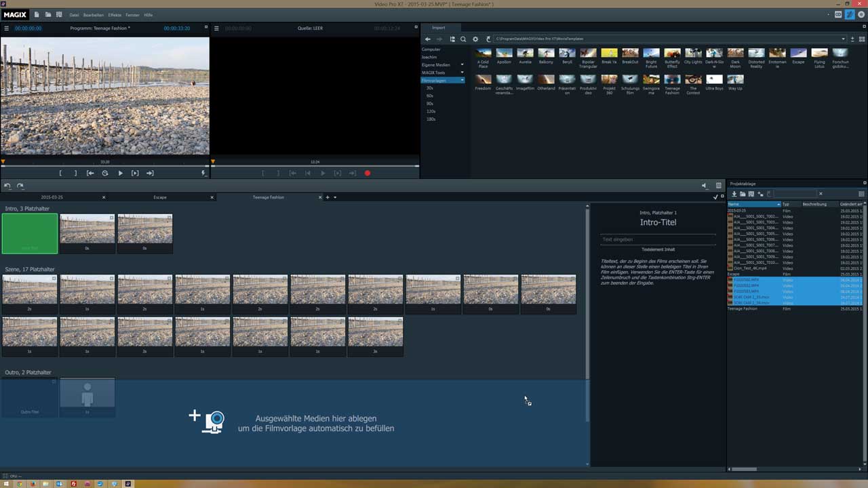868x488 pixels.
Task: Open the program monitor hamburger menu
Action: click(x=7, y=28)
